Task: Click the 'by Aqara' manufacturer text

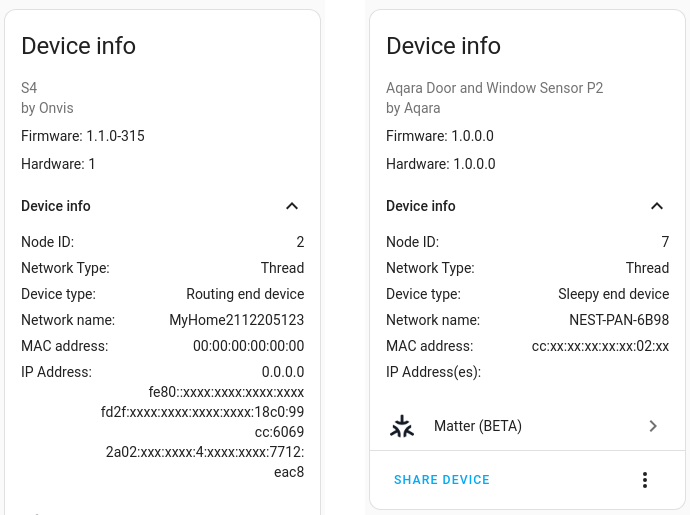Action: tap(413, 108)
